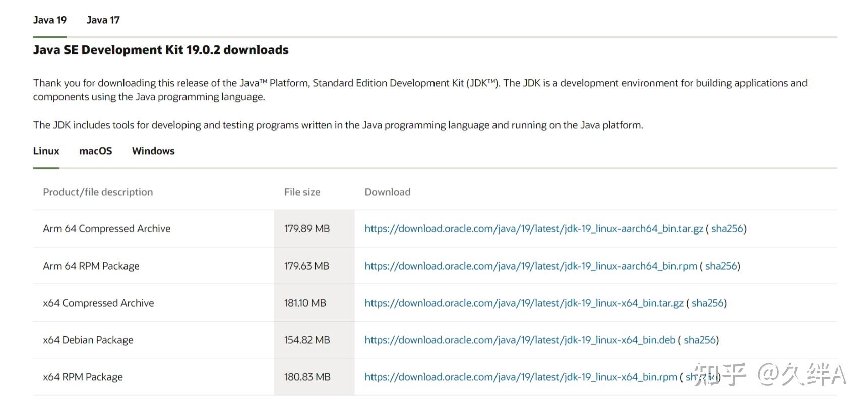Select the Linux platform tab
868x409 pixels.
coord(46,151)
